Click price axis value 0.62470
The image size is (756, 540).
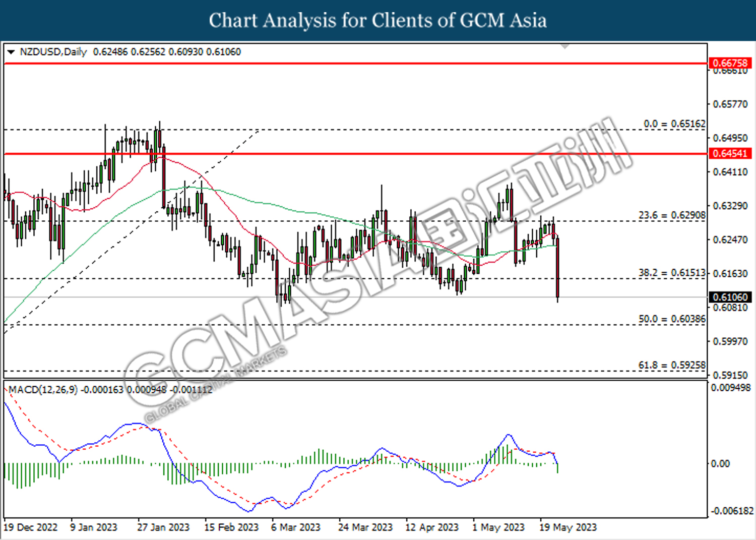[x=730, y=239]
